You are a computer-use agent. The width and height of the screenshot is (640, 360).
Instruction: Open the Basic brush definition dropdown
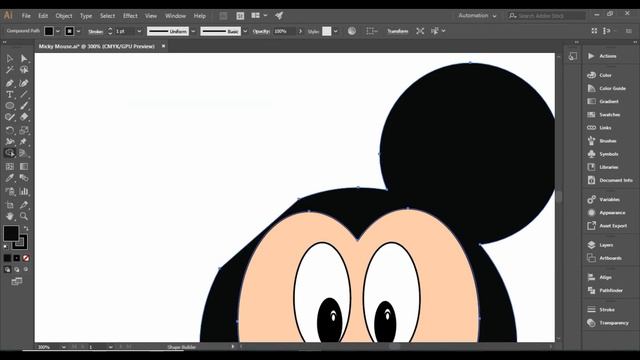[245, 31]
